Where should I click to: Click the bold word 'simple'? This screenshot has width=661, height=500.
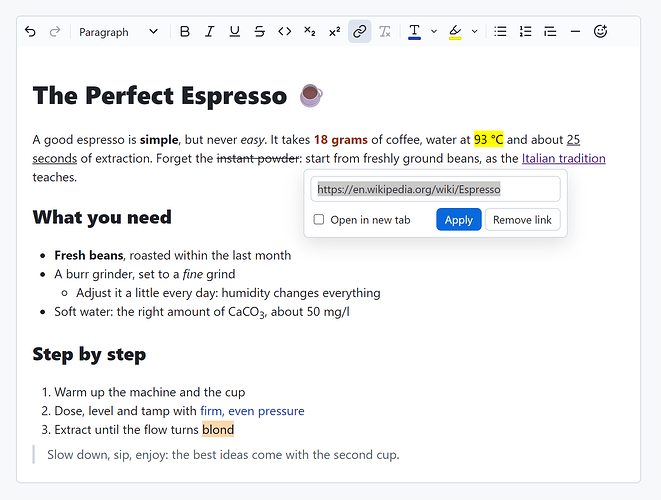pyautogui.click(x=159, y=140)
